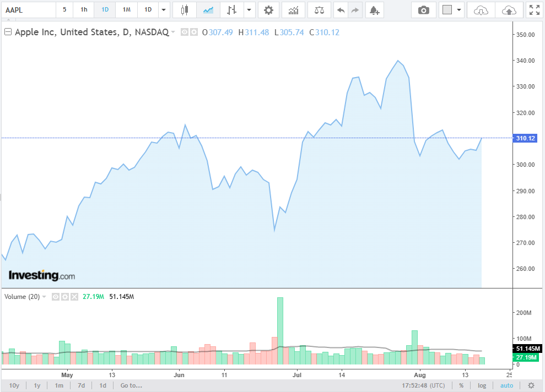Redo chart action
Viewport: 545px width, 392px height.
(x=355, y=10)
